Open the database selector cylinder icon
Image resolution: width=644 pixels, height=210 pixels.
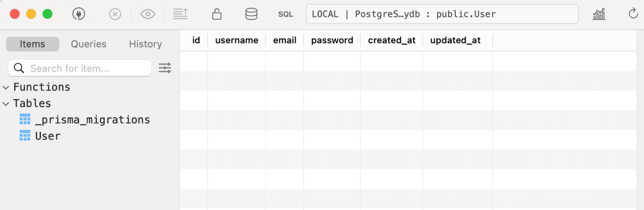[x=251, y=14]
